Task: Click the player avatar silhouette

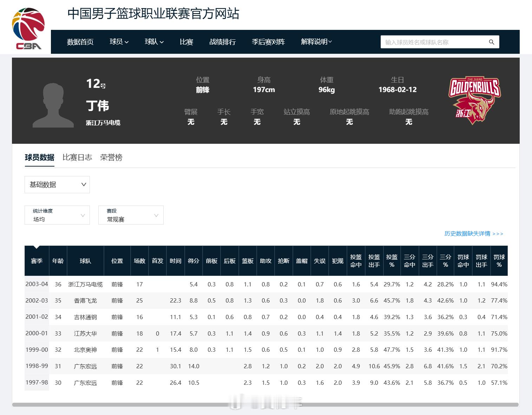Action: point(53,105)
